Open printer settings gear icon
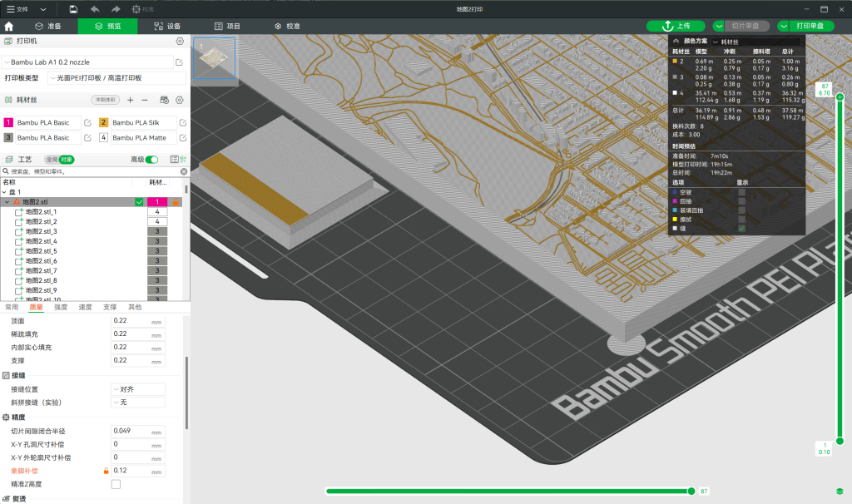 coord(180,41)
